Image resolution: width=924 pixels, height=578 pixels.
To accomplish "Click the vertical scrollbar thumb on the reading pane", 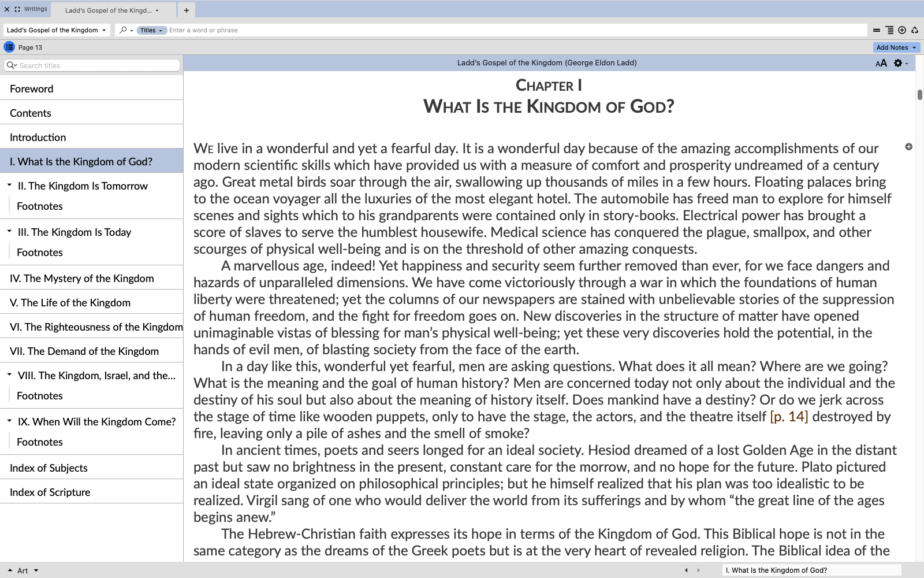I will tap(919, 95).
